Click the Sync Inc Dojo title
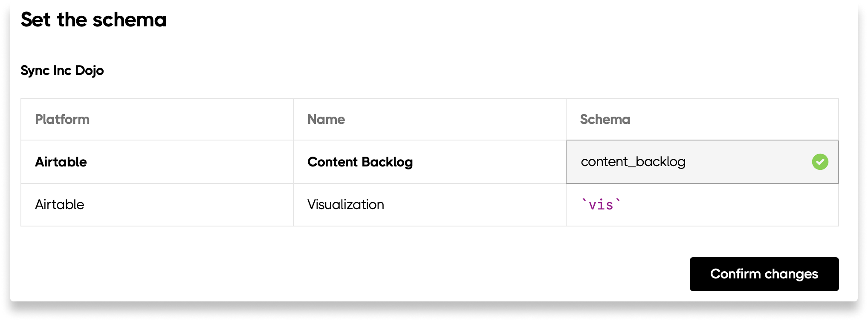 62,70
